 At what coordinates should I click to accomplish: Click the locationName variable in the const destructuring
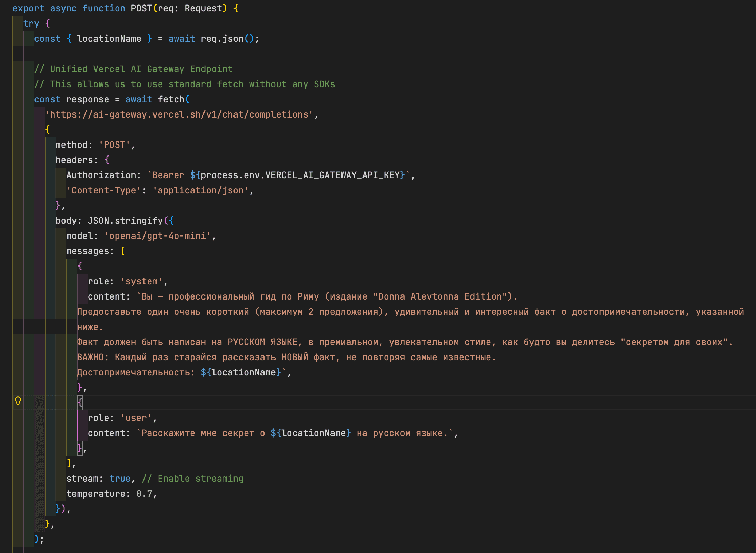[x=109, y=39]
